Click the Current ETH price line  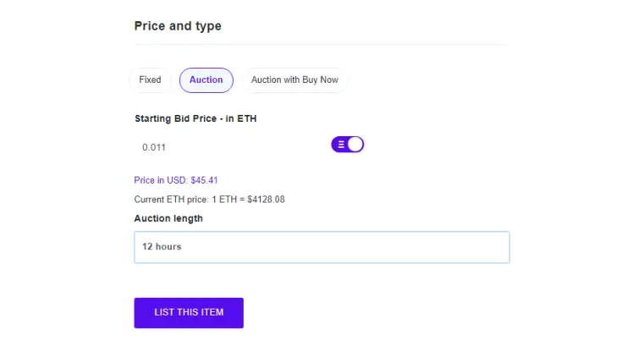coord(210,200)
